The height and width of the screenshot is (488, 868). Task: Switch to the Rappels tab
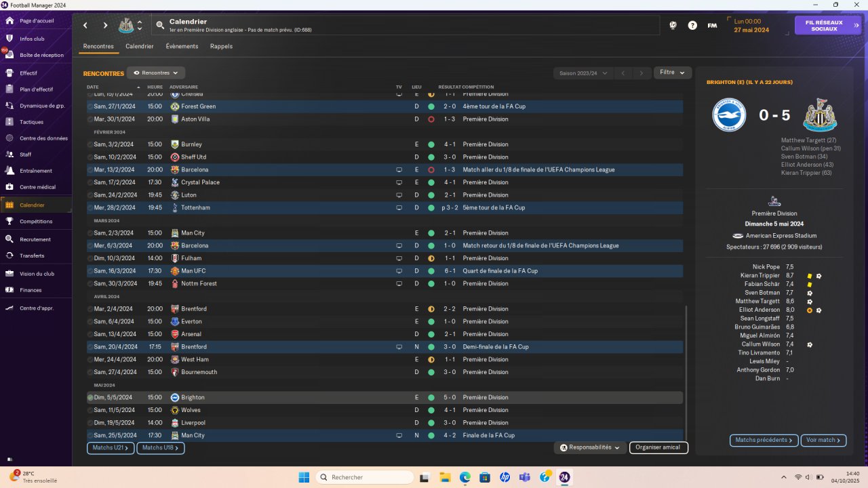point(222,47)
